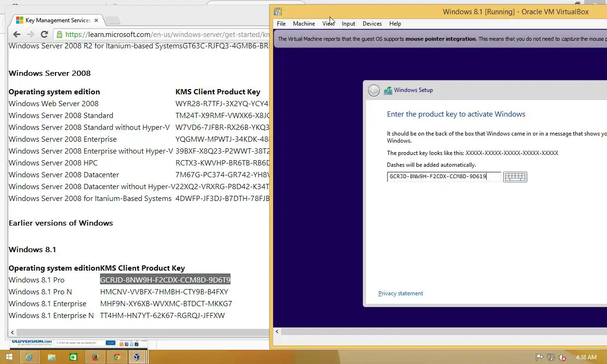Click the WYR28-R7TFJ Web Server key
Screen dimensions: 607x364
[x=222, y=103]
